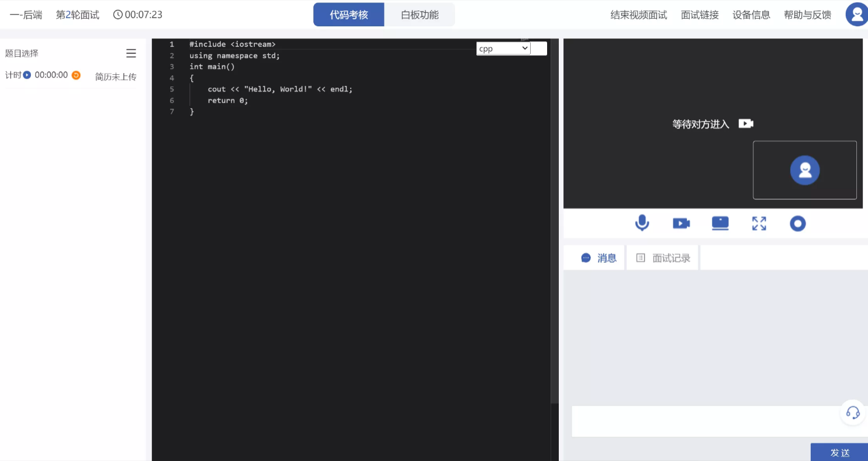Toggle the video camera icon below the video
Viewport: 868px width, 461px height.
(681, 223)
